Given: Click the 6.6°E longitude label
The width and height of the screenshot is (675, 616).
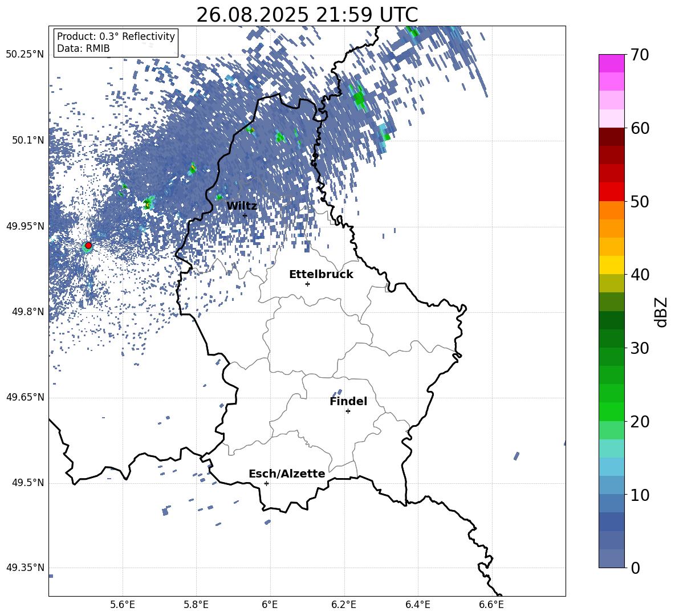Looking at the screenshot, I should pyautogui.click(x=491, y=605).
